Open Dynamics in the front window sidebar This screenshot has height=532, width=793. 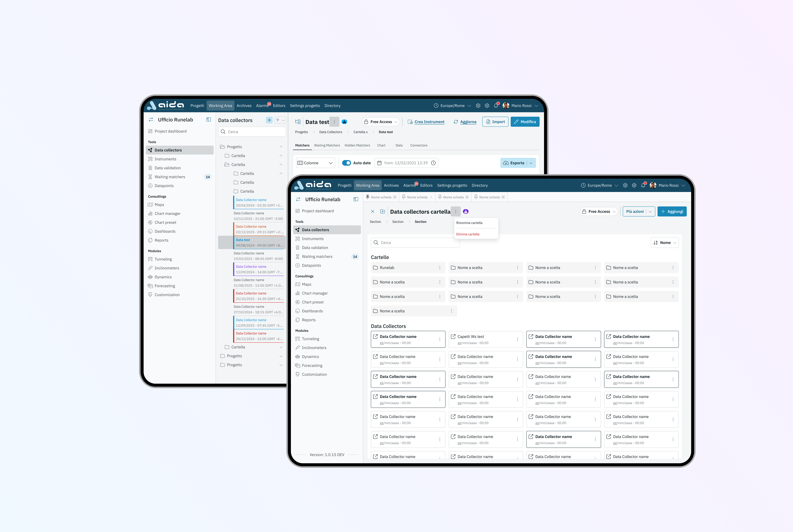point(327,357)
